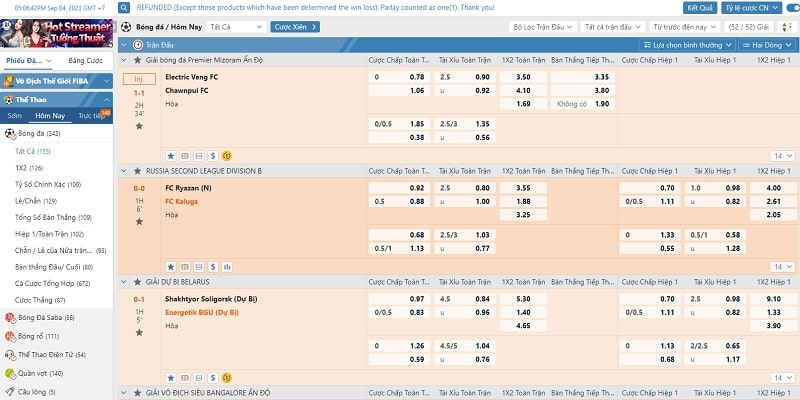Image resolution: width=800 pixels, height=400 pixels.
Task: Open the Hai Dòng layout dropdown
Action: (767, 45)
